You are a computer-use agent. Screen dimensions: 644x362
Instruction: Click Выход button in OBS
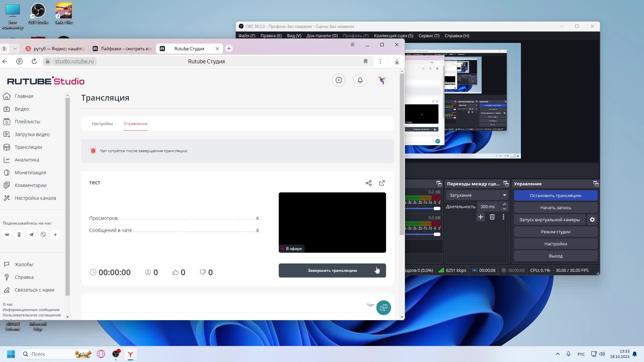point(555,256)
